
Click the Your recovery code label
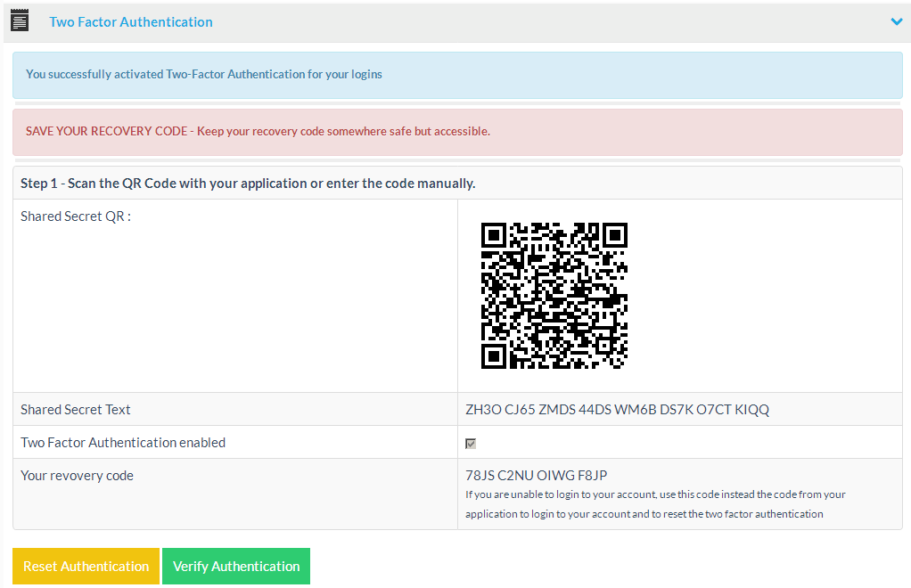point(77,476)
